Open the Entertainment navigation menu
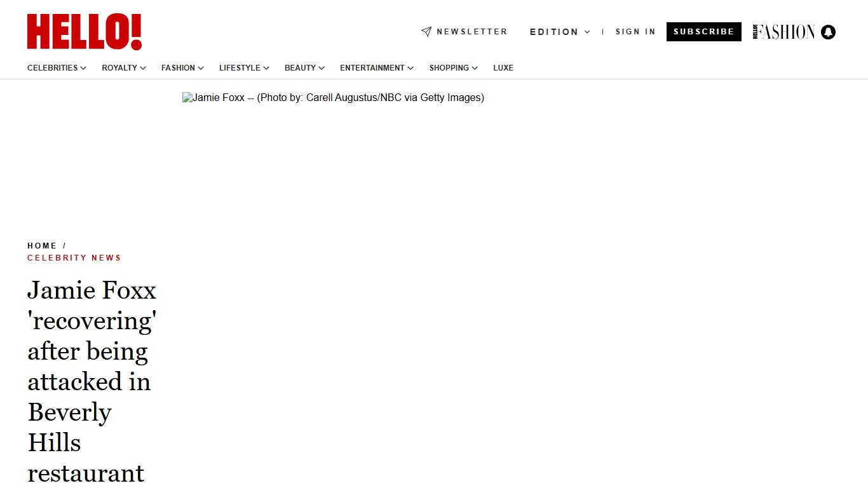This screenshot has width=868, height=488. pos(376,68)
